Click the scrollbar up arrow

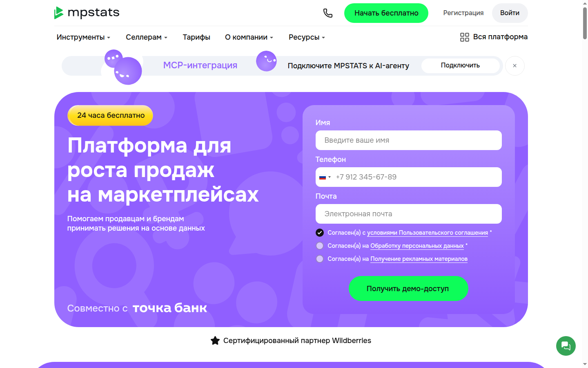(x=585, y=3)
